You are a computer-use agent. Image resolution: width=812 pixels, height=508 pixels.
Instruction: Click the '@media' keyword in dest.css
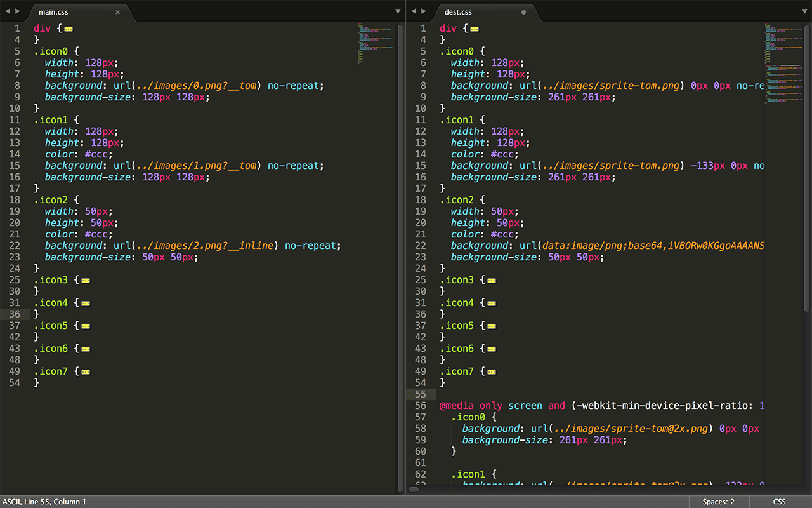click(x=457, y=406)
